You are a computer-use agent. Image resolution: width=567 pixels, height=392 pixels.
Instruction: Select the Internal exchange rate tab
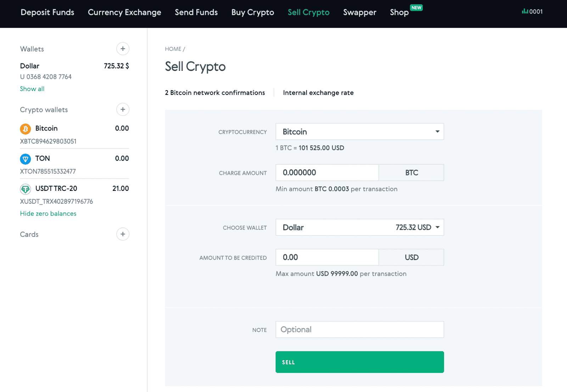(318, 92)
